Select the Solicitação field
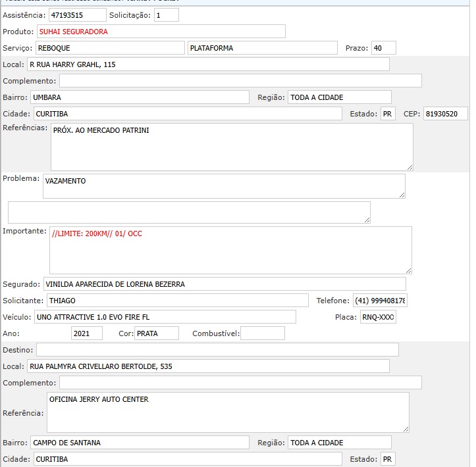 [x=166, y=14]
